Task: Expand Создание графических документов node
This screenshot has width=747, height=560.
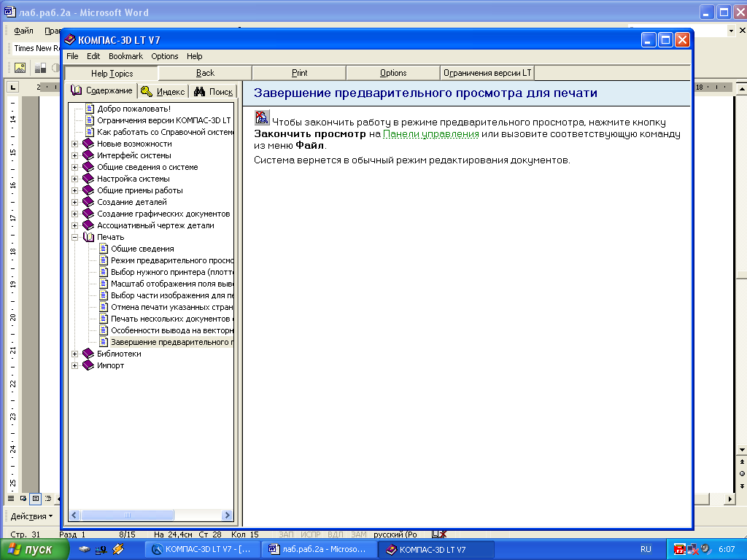Action: point(75,214)
